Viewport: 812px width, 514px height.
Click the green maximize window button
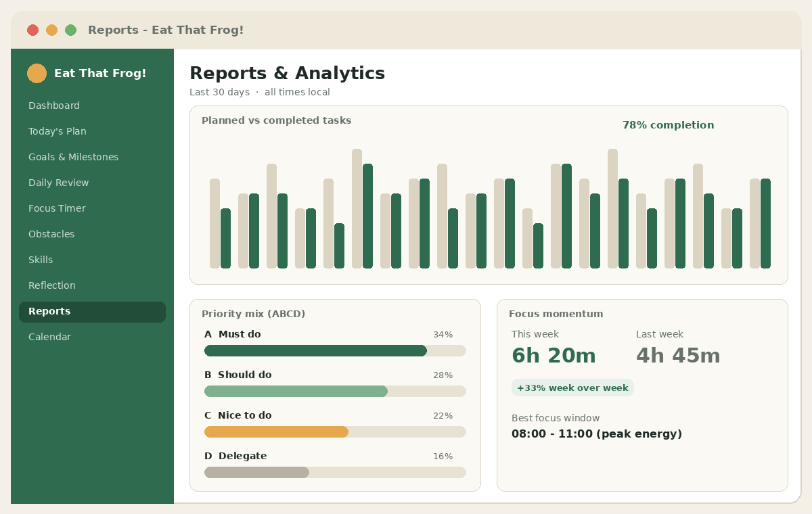[70, 30]
